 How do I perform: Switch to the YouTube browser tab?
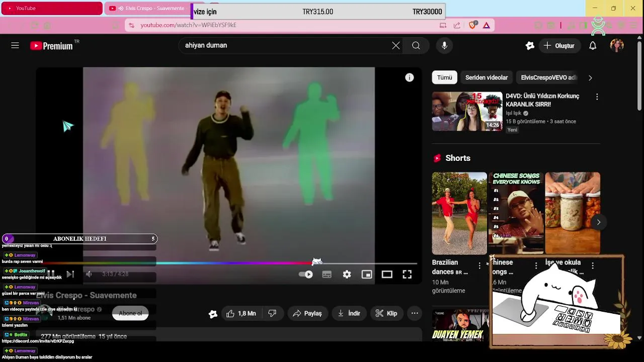point(52,8)
